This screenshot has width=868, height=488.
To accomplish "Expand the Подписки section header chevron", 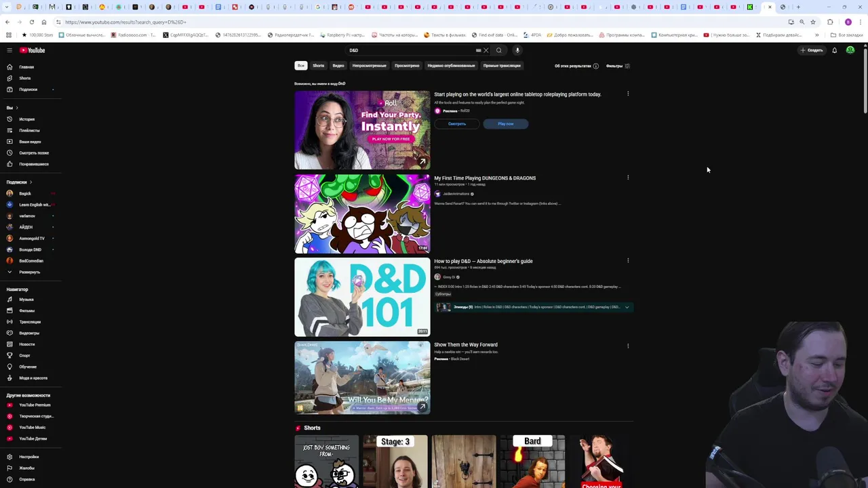I will [x=31, y=182].
